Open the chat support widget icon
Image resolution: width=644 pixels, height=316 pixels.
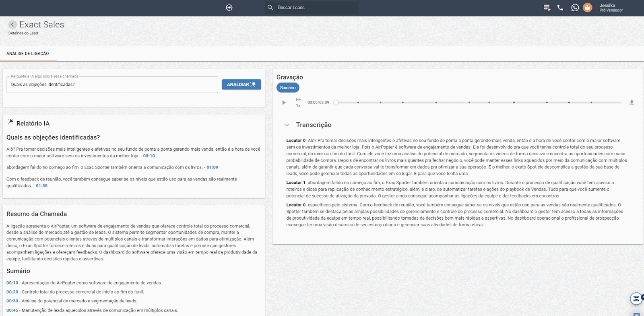pyautogui.click(x=636, y=299)
